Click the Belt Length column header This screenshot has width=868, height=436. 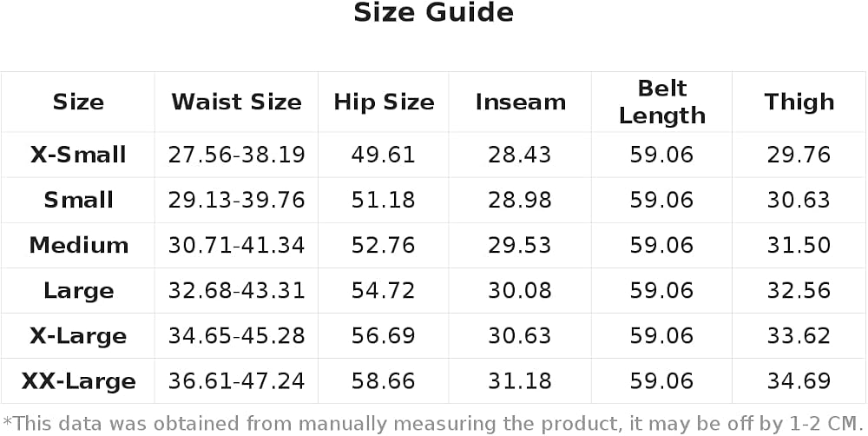click(x=662, y=102)
